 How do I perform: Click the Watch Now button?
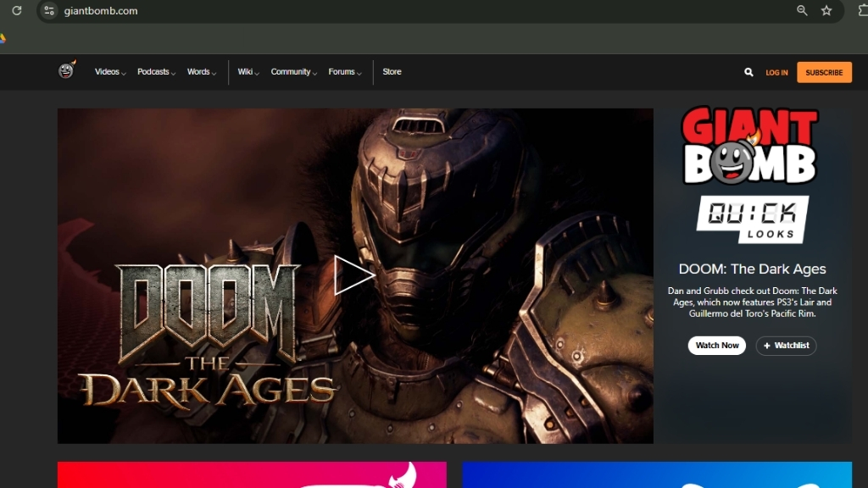click(717, 346)
